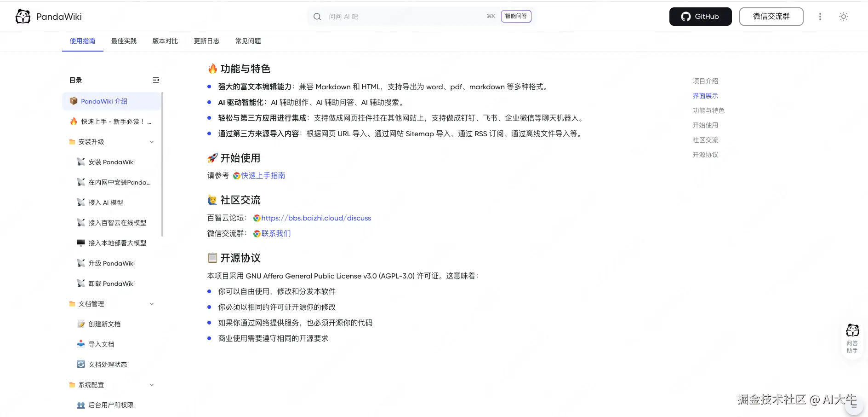Open the 常见问题 tab
868x417 pixels.
(x=248, y=41)
